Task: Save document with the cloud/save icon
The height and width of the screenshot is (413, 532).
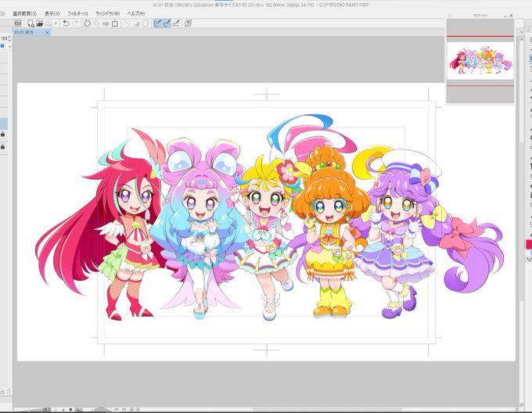Action: point(49,23)
